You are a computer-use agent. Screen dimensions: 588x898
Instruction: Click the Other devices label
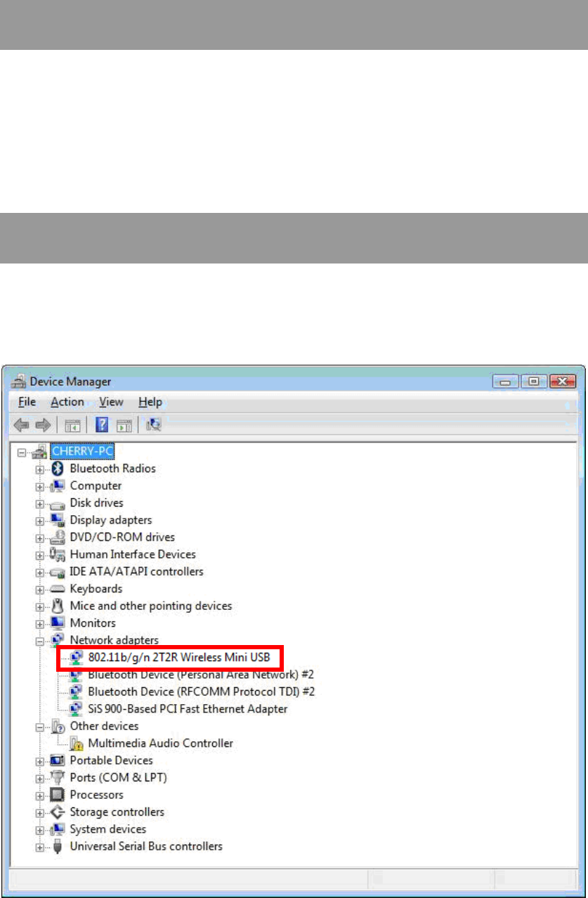[104, 726]
